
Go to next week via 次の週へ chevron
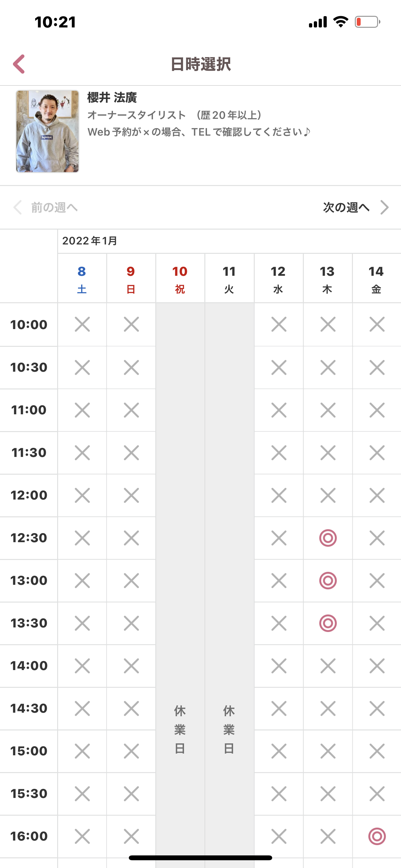pyautogui.click(x=385, y=207)
